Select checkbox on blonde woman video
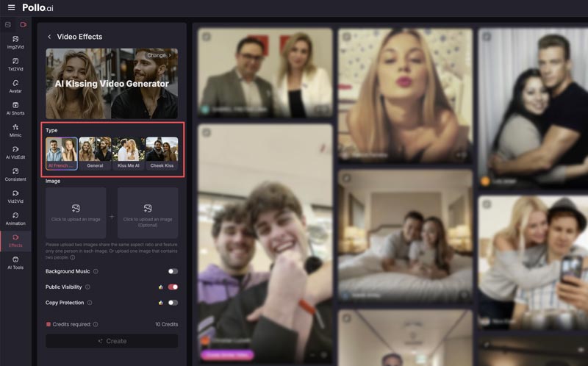Image resolution: width=588 pixels, height=366 pixels. tap(346, 37)
